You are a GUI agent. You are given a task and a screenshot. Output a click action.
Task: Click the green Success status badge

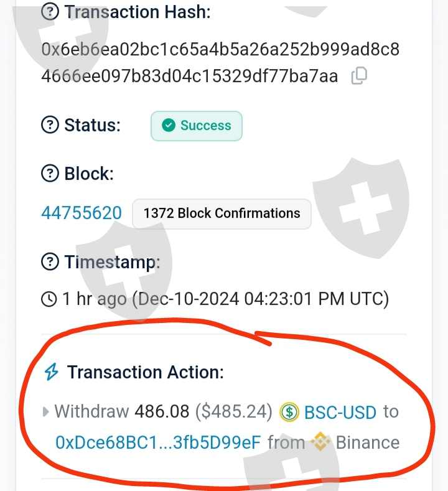(x=197, y=126)
